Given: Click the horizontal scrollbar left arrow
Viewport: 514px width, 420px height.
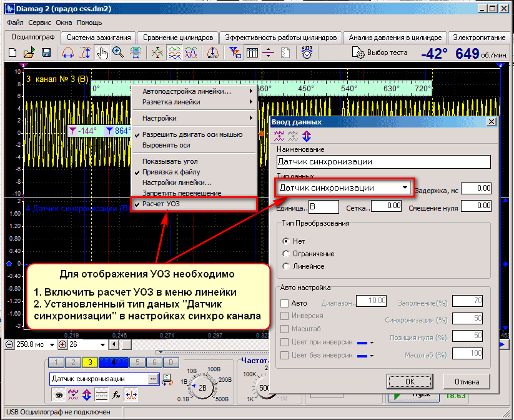Looking at the screenshot, I should [x=114, y=344].
